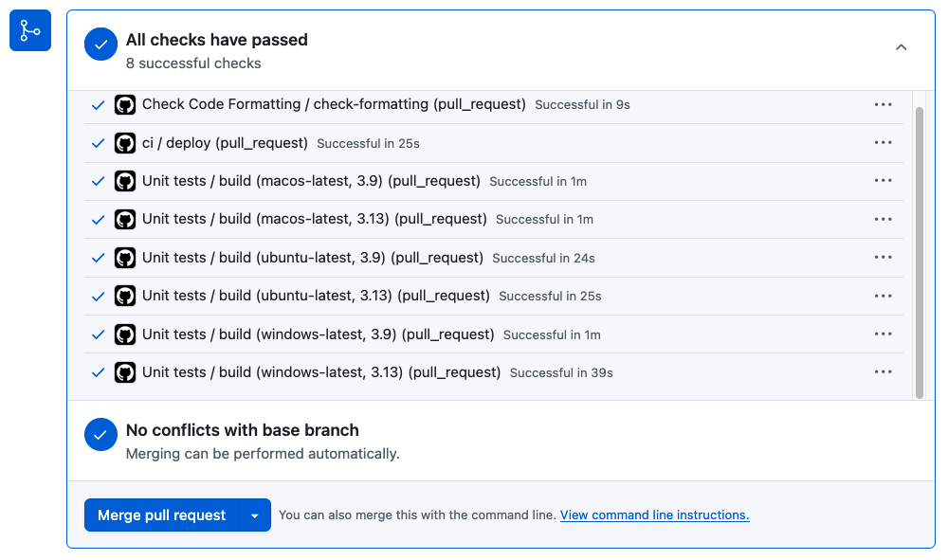The width and height of the screenshot is (948, 560).
Task: Click GitHub logo for ubuntu-latest 3.13 build
Action: (x=125, y=296)
